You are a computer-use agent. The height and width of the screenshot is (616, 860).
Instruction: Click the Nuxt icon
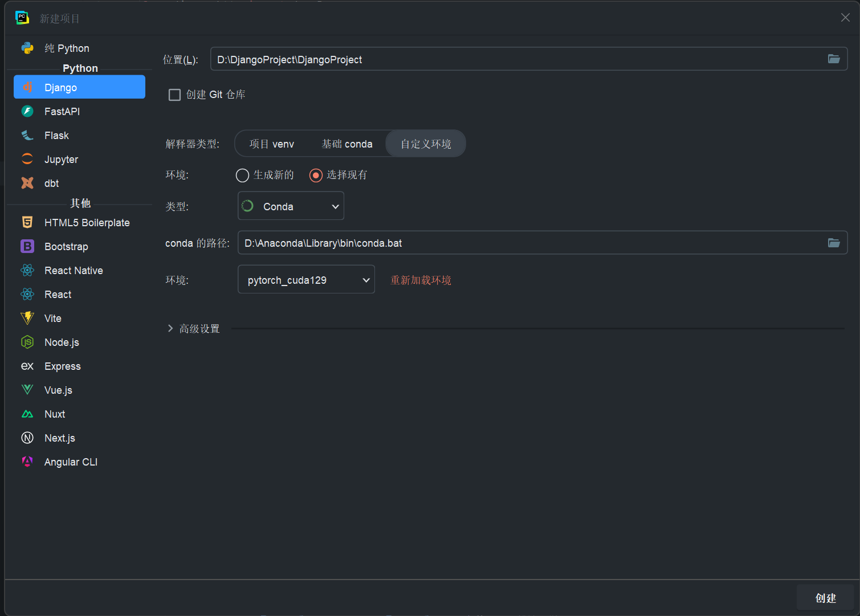click(x=27, y=414)
